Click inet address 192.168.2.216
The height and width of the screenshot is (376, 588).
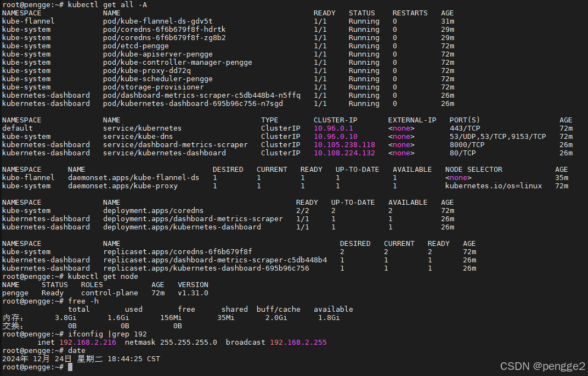click(x=88, y=343)
